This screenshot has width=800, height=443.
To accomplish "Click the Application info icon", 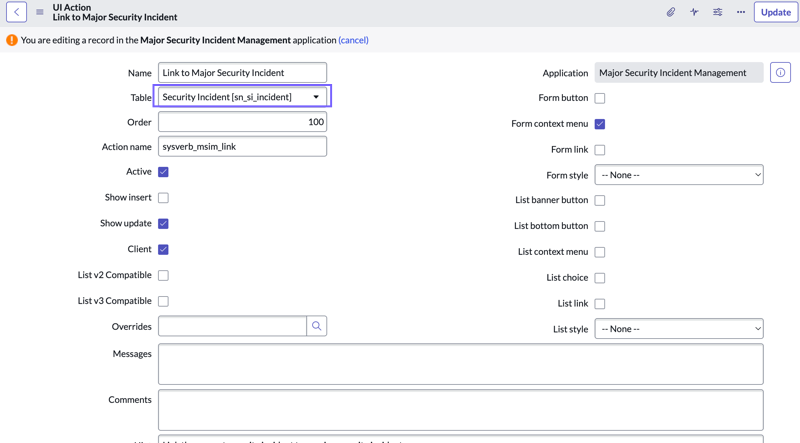I will [x=780, y=72].
